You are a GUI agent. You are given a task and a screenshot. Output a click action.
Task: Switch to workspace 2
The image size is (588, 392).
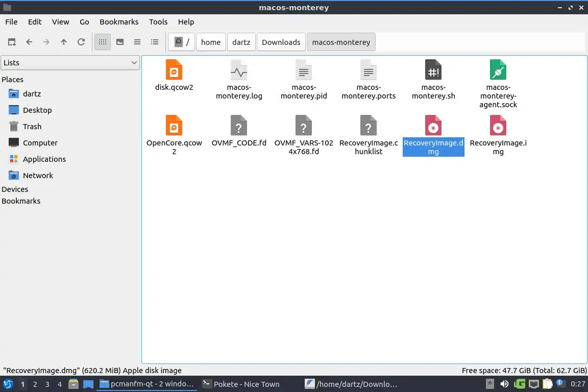pos(35,384)
